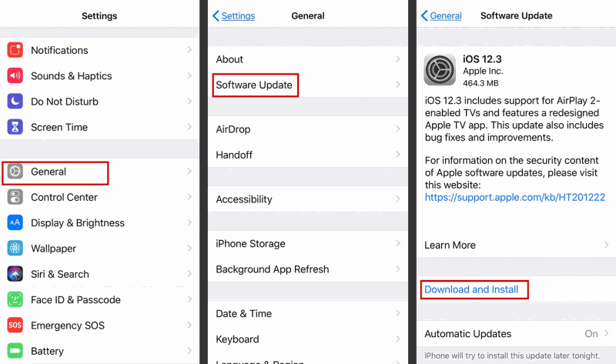The height and width of the screenshot is (364, 616).
Task: Tap Download and Install link
Action: [471, 289]
